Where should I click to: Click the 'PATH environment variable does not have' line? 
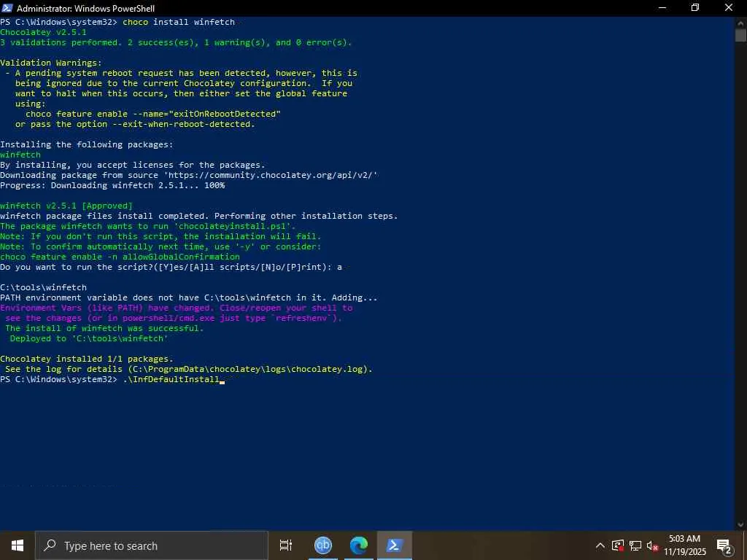point(189,297)
